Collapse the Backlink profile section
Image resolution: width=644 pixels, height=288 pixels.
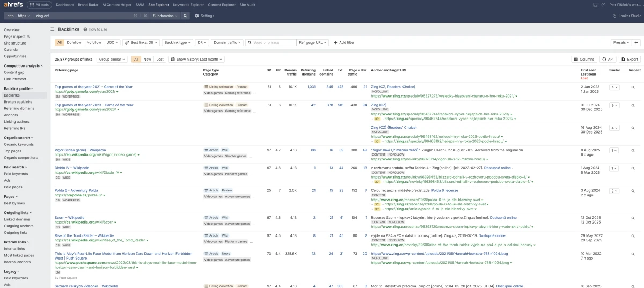pos(18,88)
